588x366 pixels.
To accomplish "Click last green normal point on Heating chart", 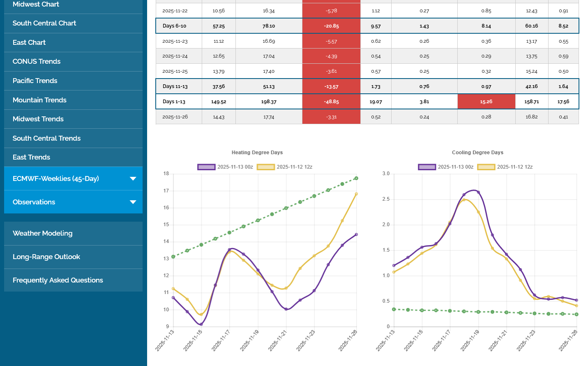I will (x=356, y=178).
